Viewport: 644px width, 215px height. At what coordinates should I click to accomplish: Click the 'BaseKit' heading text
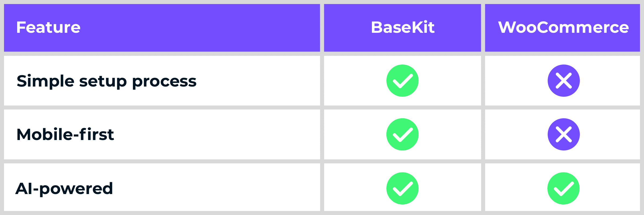402,27
